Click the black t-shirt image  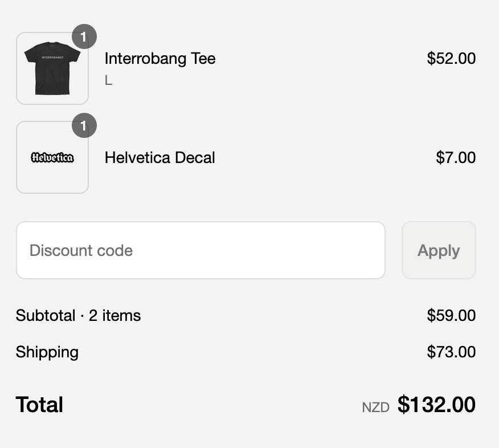point(52,68)
